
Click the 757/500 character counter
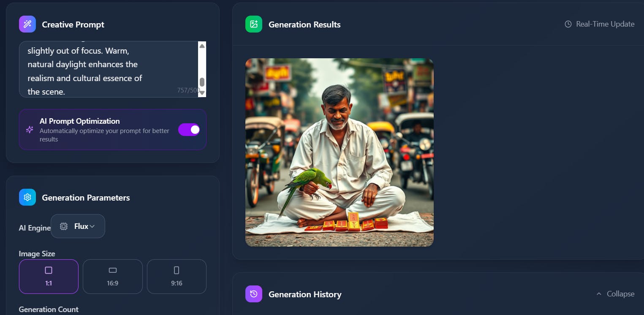point(189,90)
